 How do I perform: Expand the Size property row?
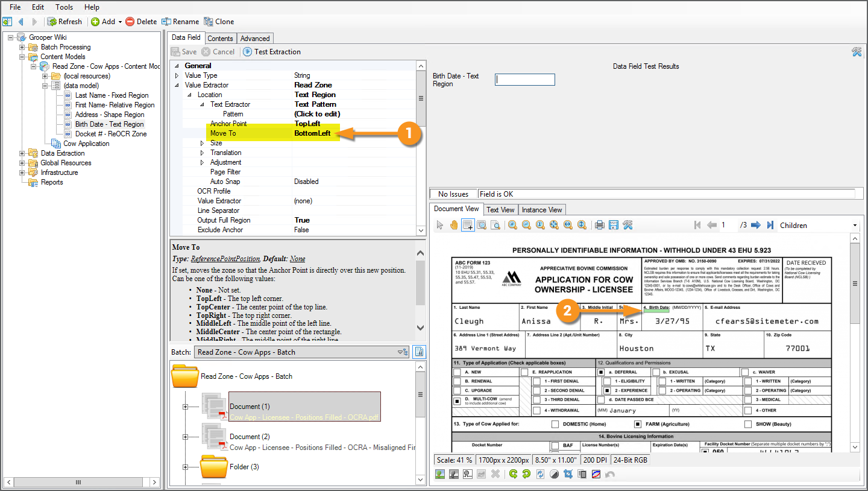coord(202,143)
